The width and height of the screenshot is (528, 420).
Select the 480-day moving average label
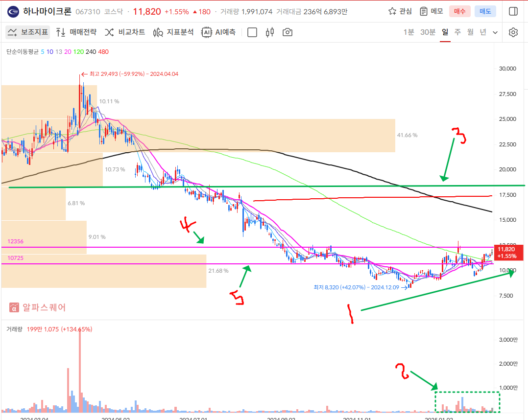tap(103, 52)
